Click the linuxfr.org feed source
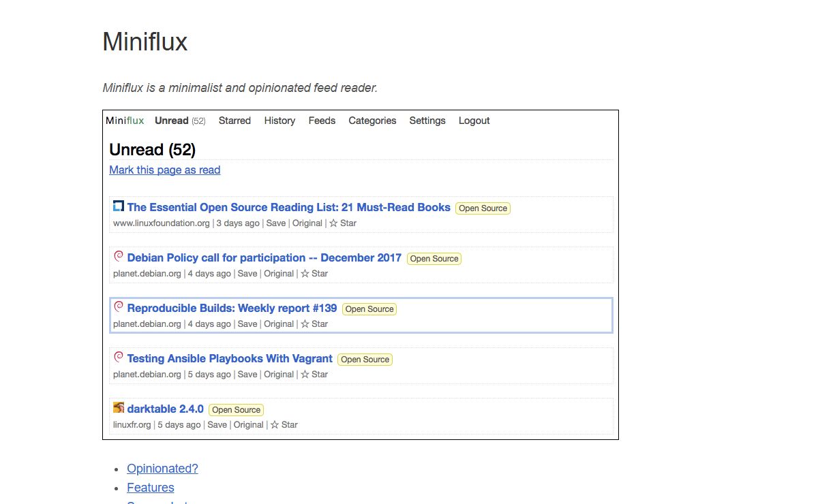The width and height of the screenshot is (818, 504). pyautogui.click(x=132, y=425)
